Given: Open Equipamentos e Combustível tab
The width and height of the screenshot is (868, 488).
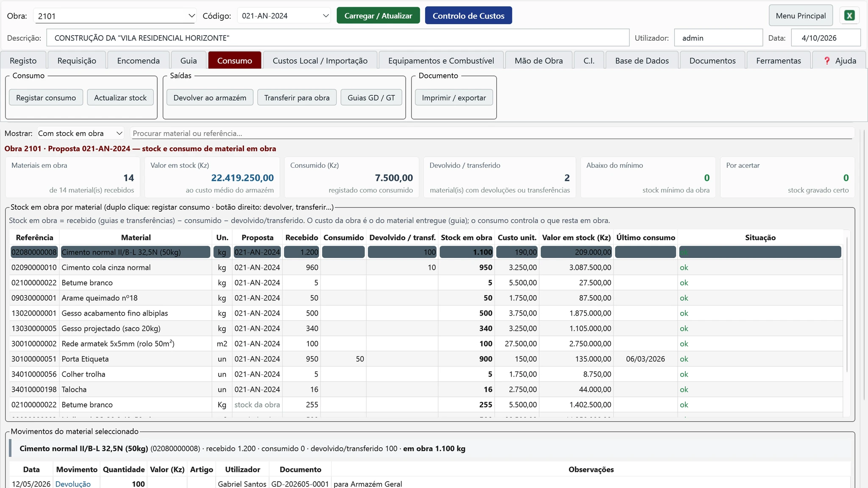Looking at the screenshot, I should pos(441,61).
